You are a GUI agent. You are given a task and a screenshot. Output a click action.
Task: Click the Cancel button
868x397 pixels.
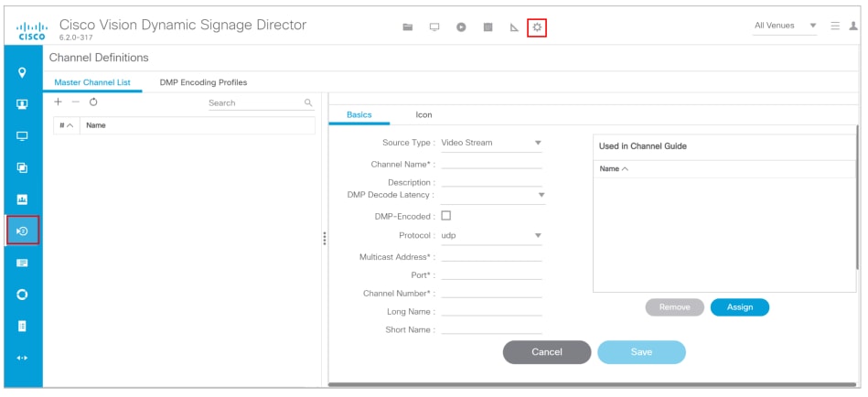(547, 351)
